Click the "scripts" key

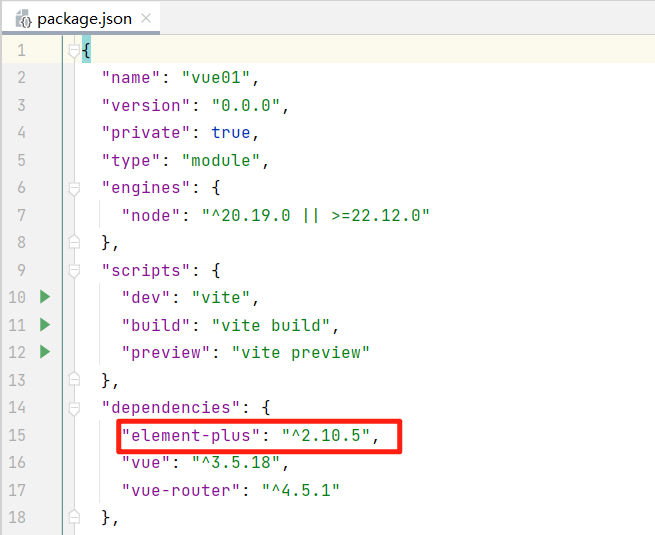[x=146, y=271]
